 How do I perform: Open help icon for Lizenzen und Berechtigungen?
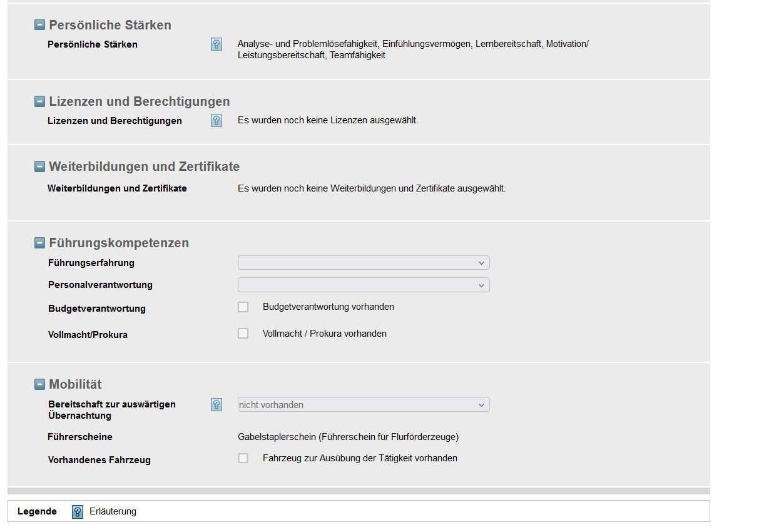click(x=216, y=121)
